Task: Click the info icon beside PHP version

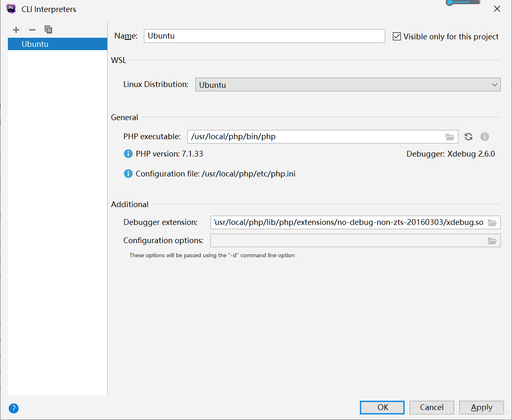Action: 128,153
